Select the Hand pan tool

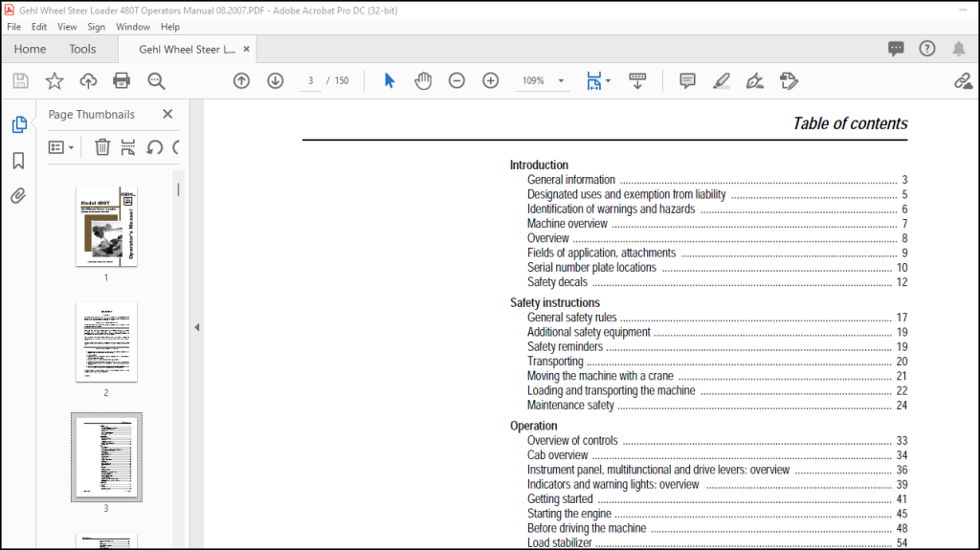(x=423, y=80)
